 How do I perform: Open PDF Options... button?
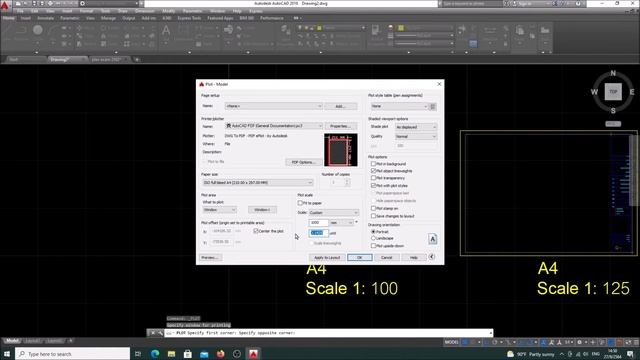click(x=303, y=162)
